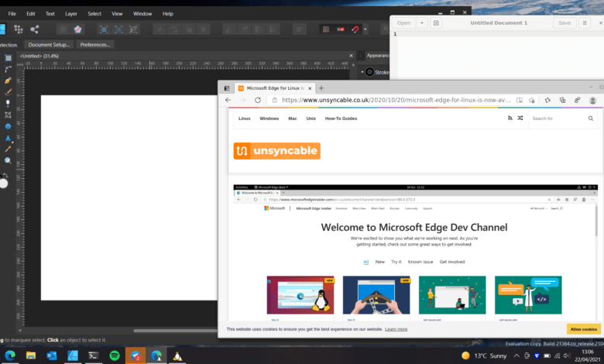
Task: Open the File menu
Action: [12, 13]
